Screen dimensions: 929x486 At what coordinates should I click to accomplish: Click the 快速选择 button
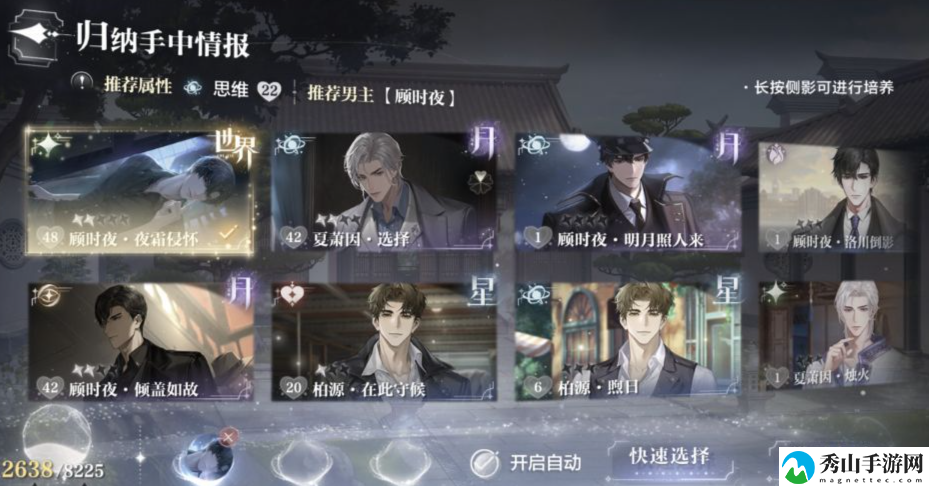coord(669,456)
